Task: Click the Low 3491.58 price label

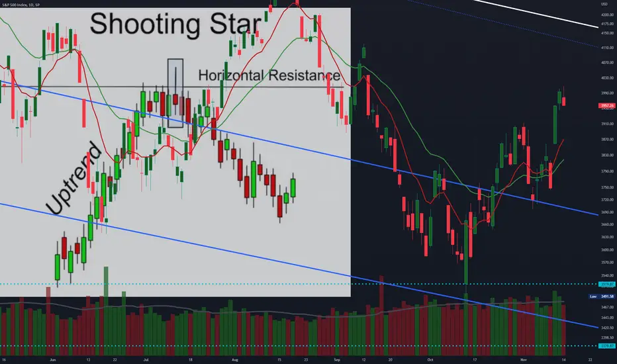Action: pos(602,296)
